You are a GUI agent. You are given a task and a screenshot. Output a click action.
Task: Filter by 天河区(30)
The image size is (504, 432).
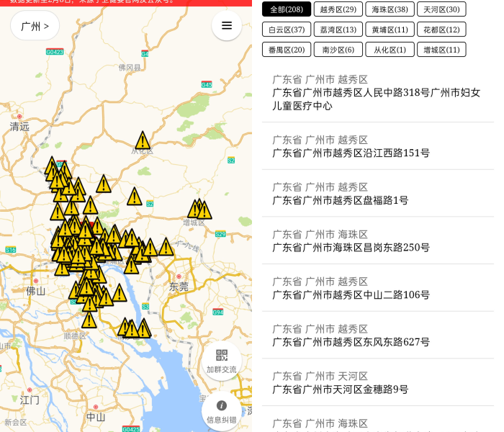[x=441, y=9]
